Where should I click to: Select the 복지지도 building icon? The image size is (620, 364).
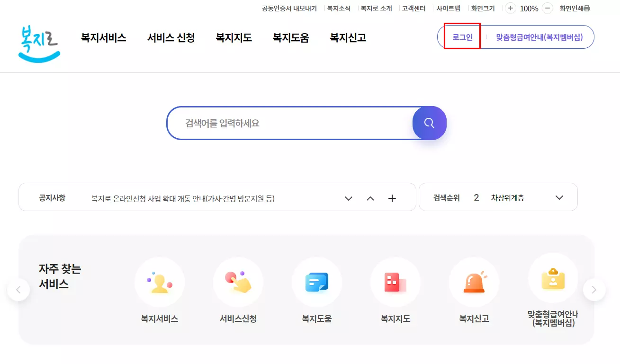tap(395, 282)
